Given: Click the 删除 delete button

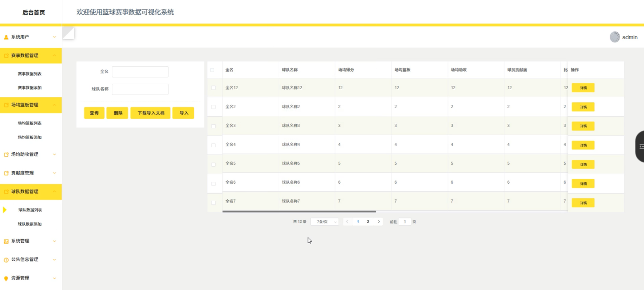Looking at the screenshot, I should 118,113.
